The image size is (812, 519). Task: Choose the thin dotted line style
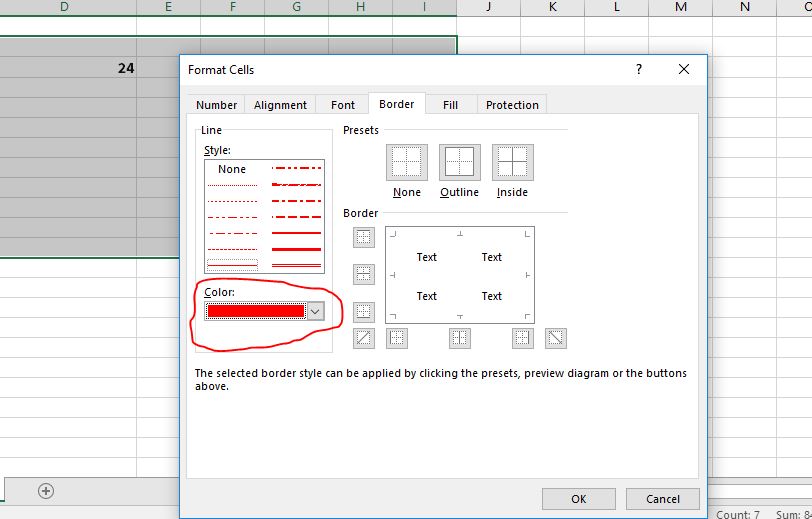[232, 201]
